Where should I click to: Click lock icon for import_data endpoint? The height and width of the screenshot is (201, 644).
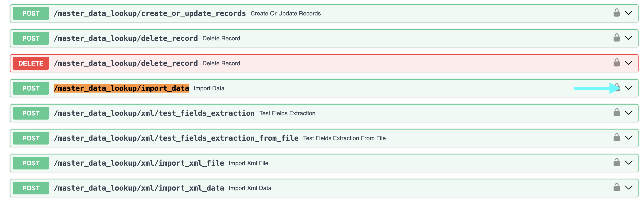pyautogui.click(x=617, y=88)
